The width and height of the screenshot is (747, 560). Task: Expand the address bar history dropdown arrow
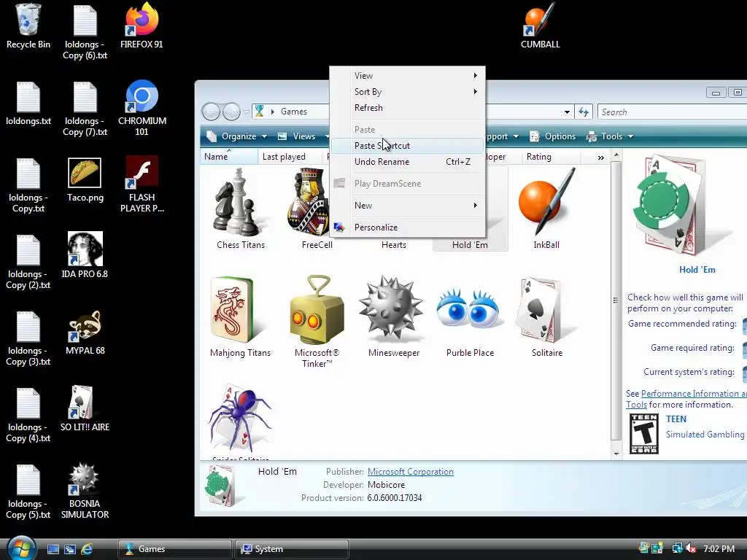pyautogui.click(x=567, y=112)
